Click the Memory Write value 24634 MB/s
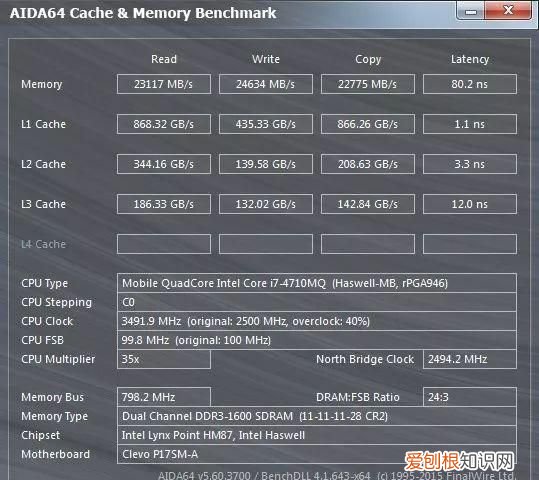Screen dimensions: 539x480 [266, 84]
